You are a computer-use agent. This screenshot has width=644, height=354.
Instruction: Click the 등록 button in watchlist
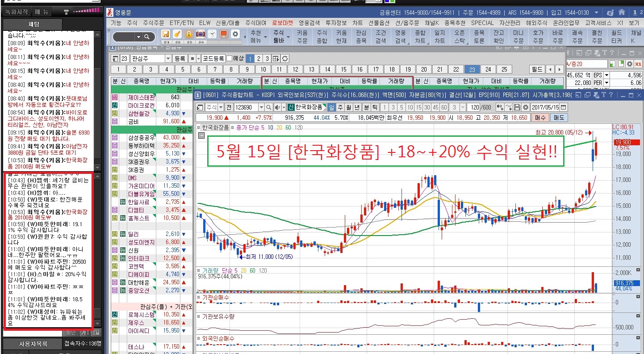point(180,59)
